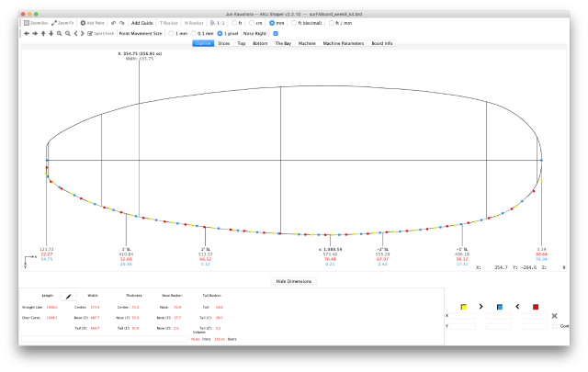This screenshot has width=588, height=372.
Task: Click the X delete point icon
Action: 554,316
